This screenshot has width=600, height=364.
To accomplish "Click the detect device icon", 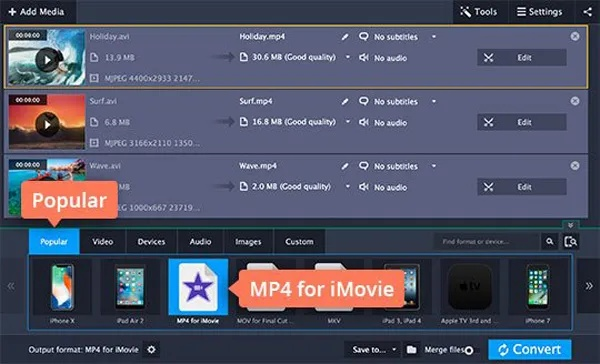I will click(570, 242).
